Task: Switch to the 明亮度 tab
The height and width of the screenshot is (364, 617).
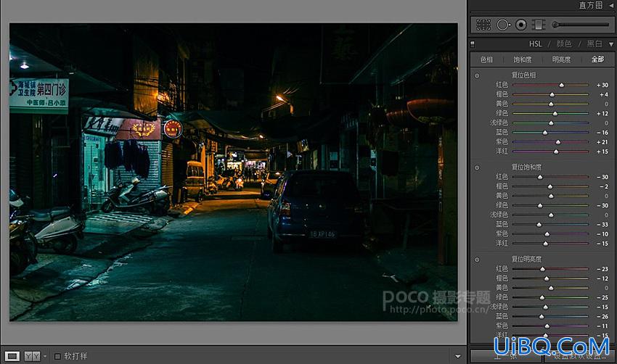Action: pyautogui.click(x=561, y=59)
